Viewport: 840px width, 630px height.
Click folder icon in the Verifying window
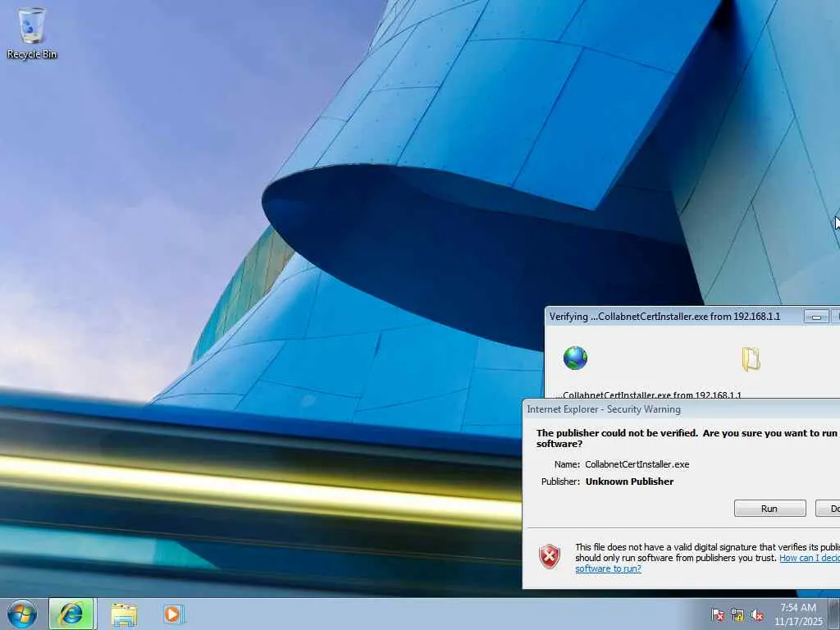[751, 358]
